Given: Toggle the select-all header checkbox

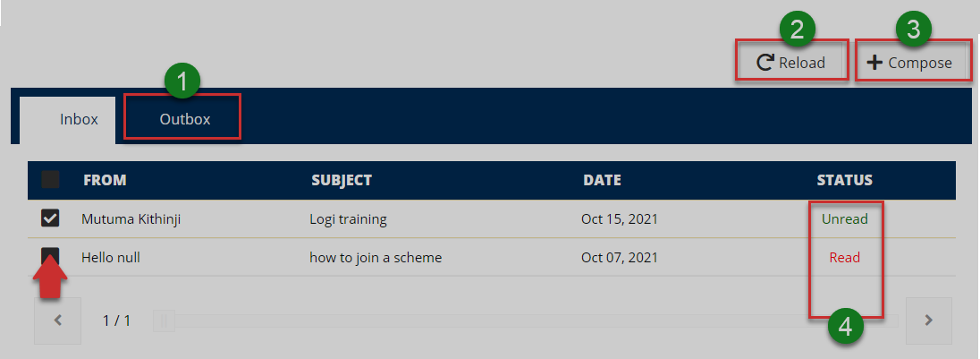Looking at the screenshot, I should (x=51, y=180).
